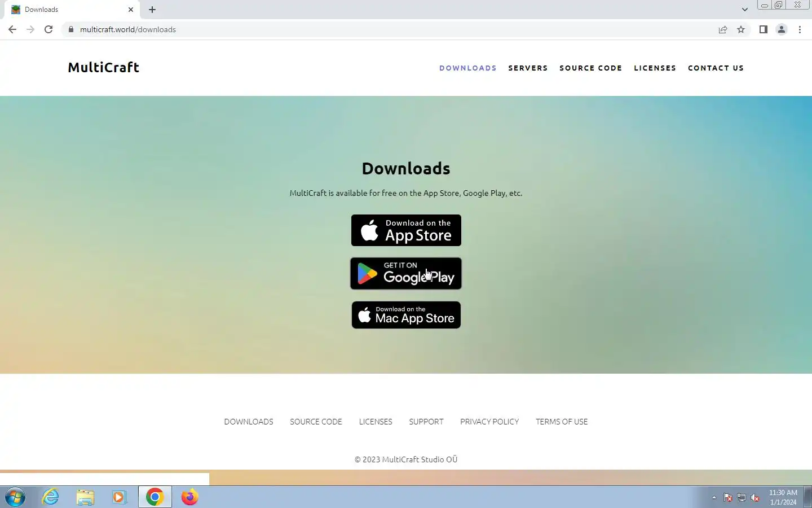Open a new tab with plus button
The image size is (812, 508).
click(152, 10)
